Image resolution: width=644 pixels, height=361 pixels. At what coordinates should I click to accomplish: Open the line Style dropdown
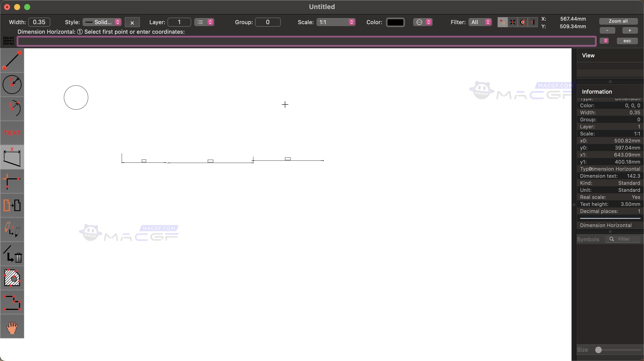(x=102, y=22)
